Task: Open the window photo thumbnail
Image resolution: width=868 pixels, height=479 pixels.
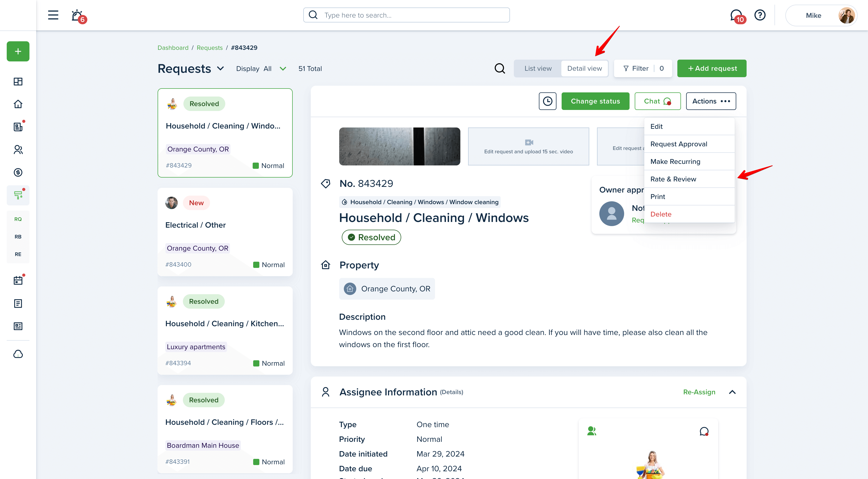Action: pyautogui.click(x=399, y=146)
